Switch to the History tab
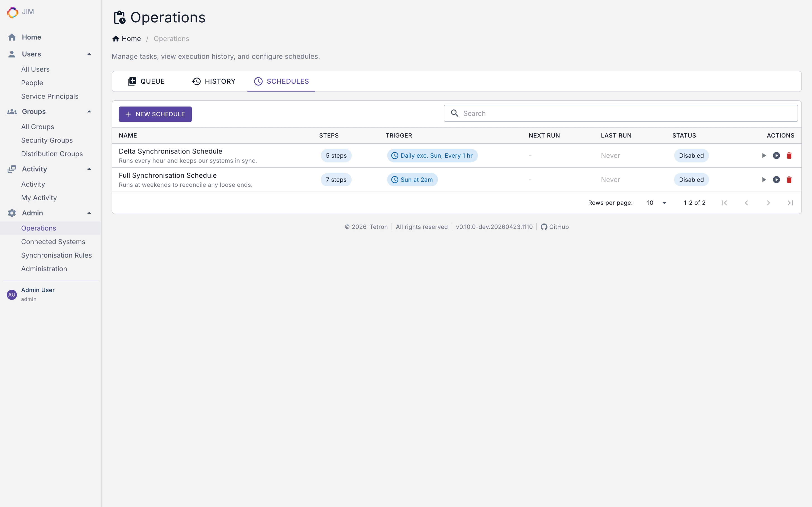812x507 pixels. [x=214, y=81]
